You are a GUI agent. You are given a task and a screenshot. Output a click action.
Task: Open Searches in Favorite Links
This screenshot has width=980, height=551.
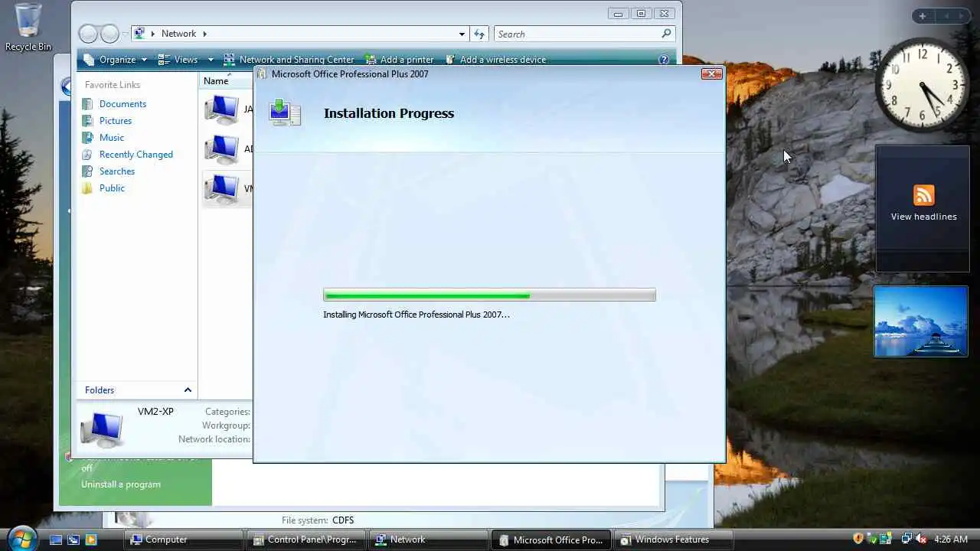click(x=117, y=171)
